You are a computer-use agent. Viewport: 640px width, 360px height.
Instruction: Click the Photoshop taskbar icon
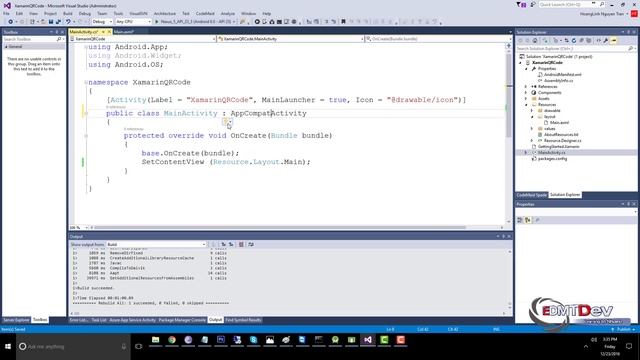pos(221,340)
